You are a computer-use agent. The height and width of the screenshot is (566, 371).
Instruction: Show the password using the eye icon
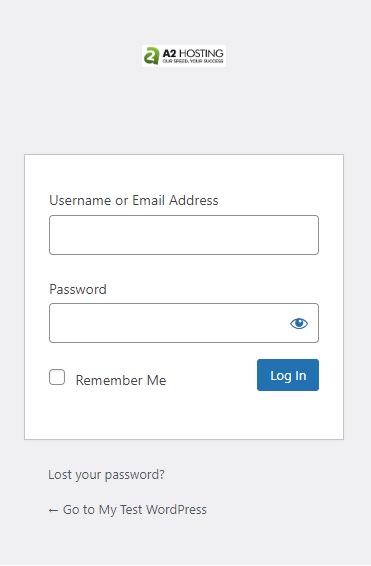pos(299,323)
